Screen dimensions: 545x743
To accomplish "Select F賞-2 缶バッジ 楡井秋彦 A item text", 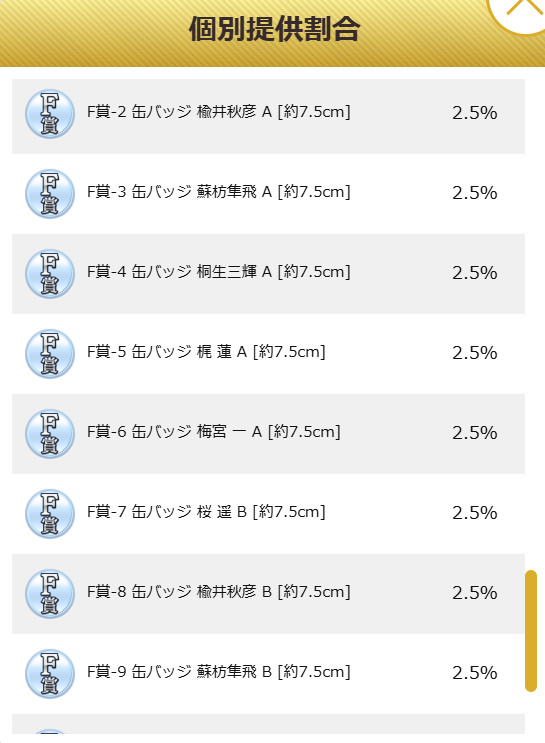I will click(219, 112).
